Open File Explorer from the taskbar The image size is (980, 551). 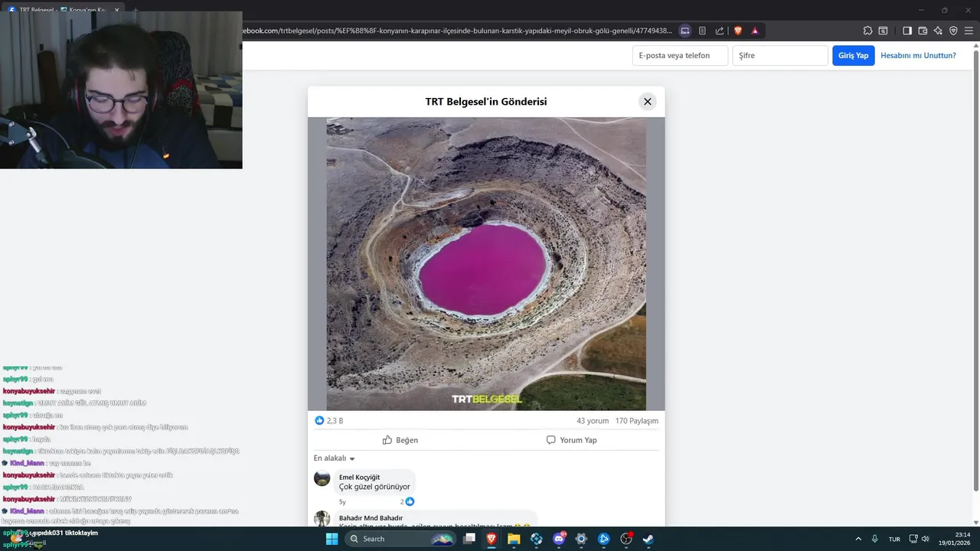point(514,539)
